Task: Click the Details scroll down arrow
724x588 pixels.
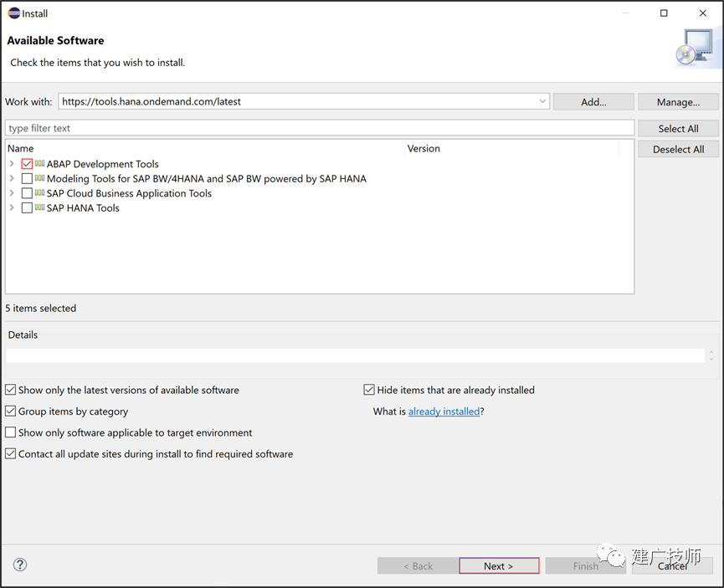Action: coord(711,359)
